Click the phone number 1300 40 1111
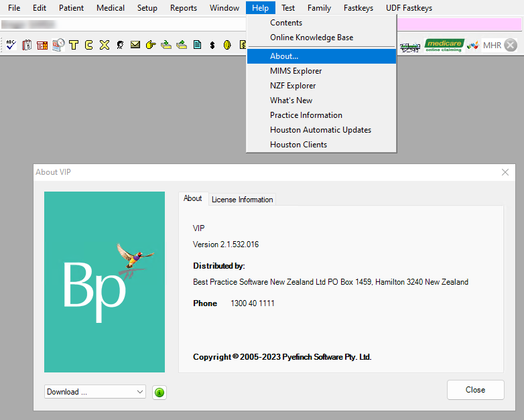Viewport: 524px width, 420px height. pos(253,303)
